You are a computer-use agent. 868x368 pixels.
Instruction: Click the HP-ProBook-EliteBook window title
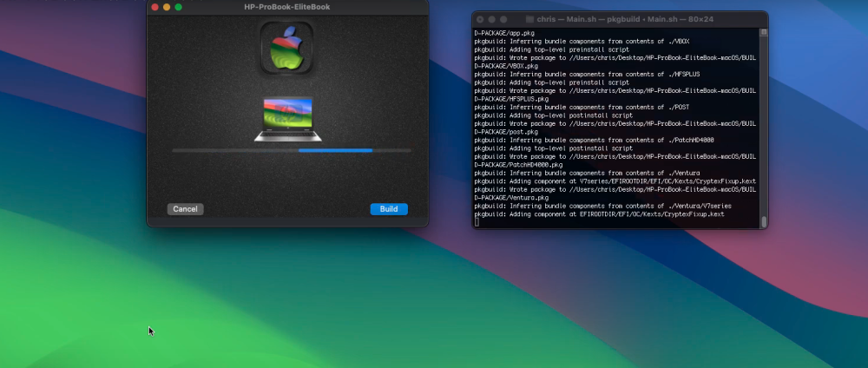click(286, 7)
